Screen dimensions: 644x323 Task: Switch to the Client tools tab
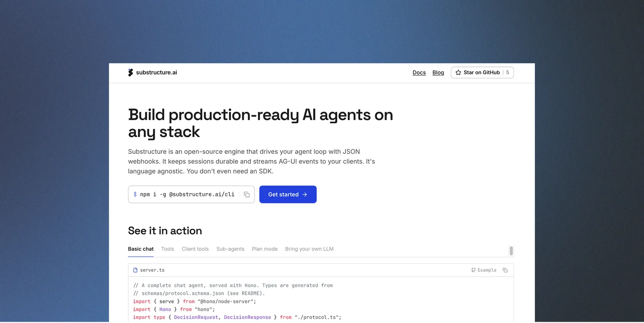point(195,249)
